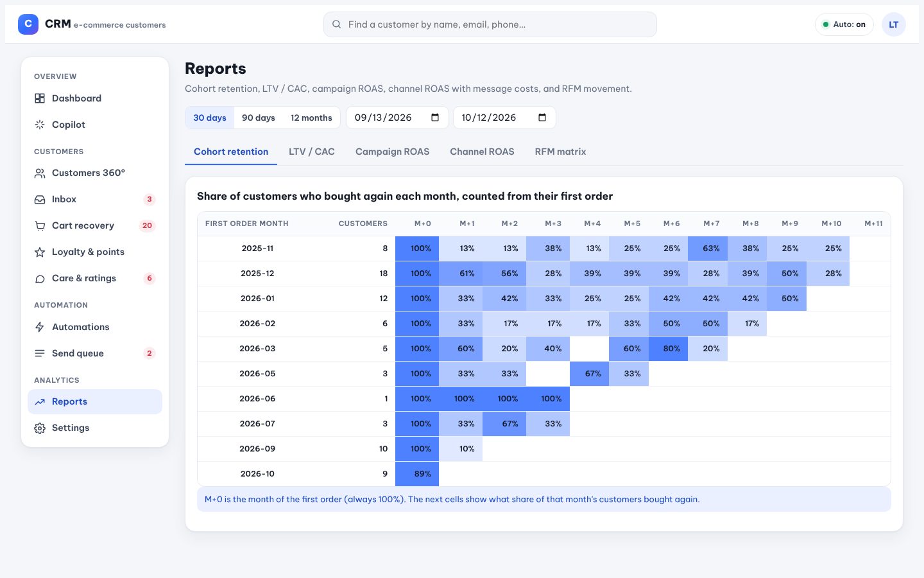Select the 2026-07 cohort row label
This screenshot has width=924, height=578.
click(x=257, y=424)
